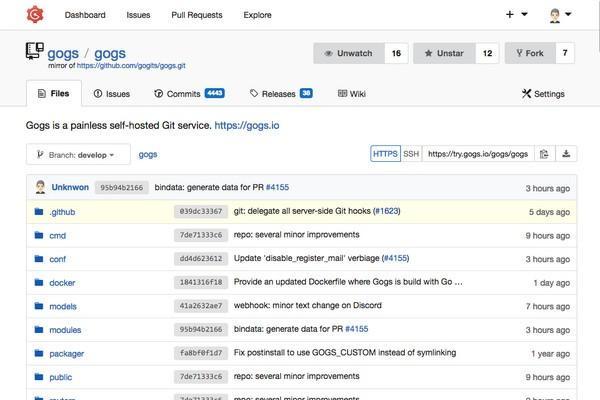Open repository Settings
600x400 pixels.
pyautogui.click(x=543, y=94)
